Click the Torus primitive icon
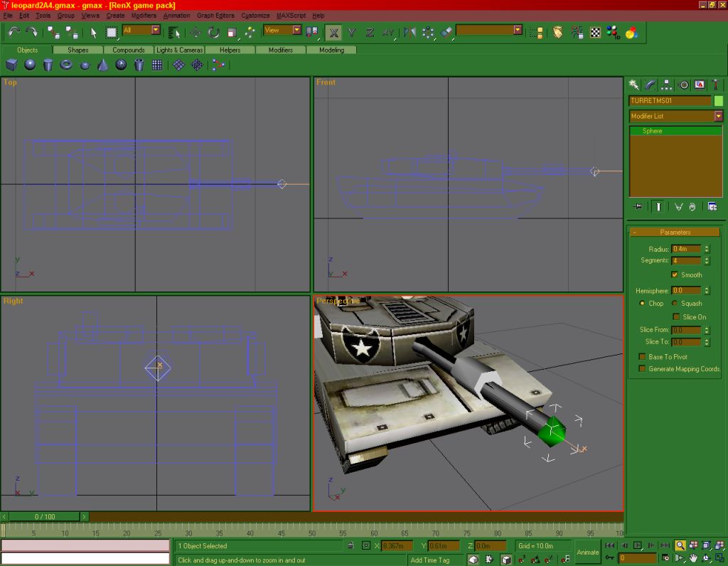 [x=66, y=65]
